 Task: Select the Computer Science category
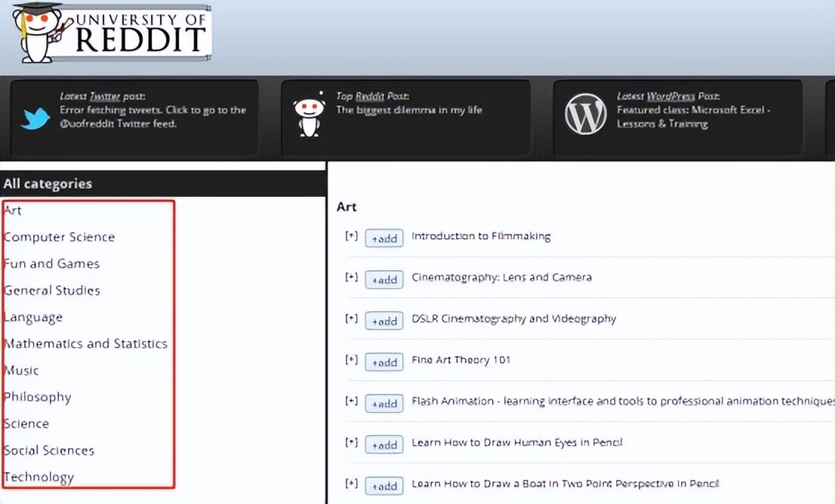click(x=60, y=237)
